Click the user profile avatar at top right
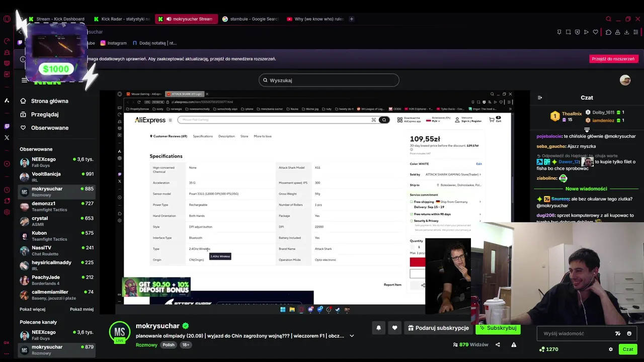The width and height of the screenshot is (644, 362). [x=625, y=80]
